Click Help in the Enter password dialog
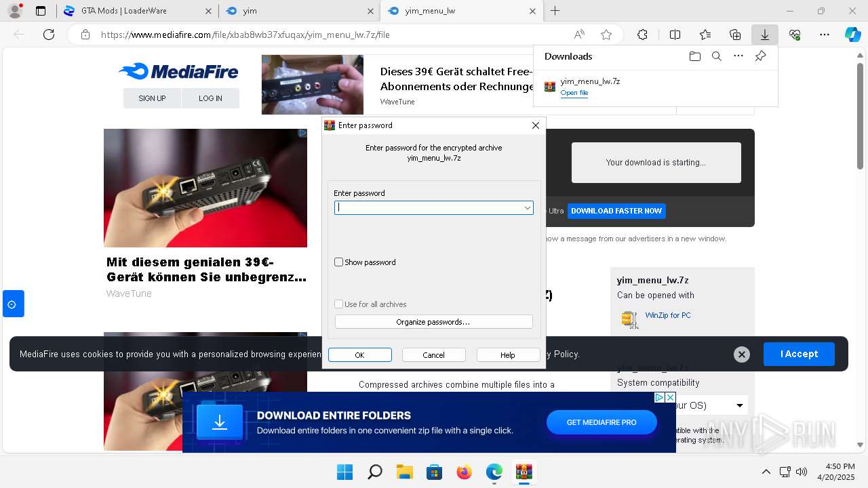868x488 pixels. (508, 355)
